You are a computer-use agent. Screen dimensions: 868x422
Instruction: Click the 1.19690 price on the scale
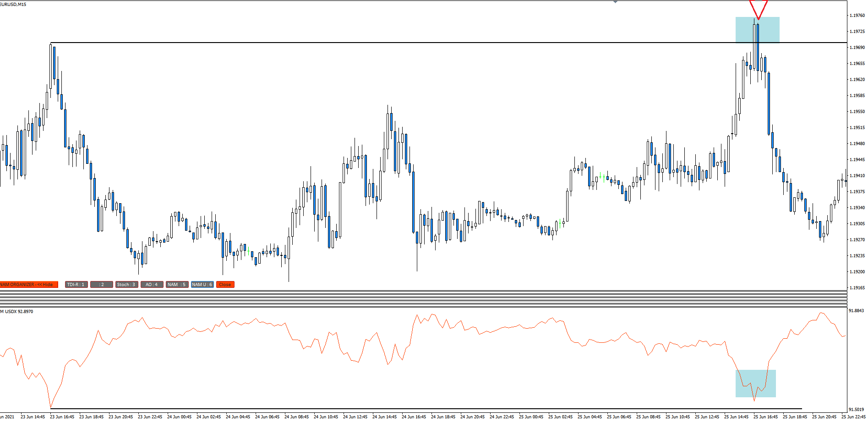pyautogui.click(x=857, y=48)
